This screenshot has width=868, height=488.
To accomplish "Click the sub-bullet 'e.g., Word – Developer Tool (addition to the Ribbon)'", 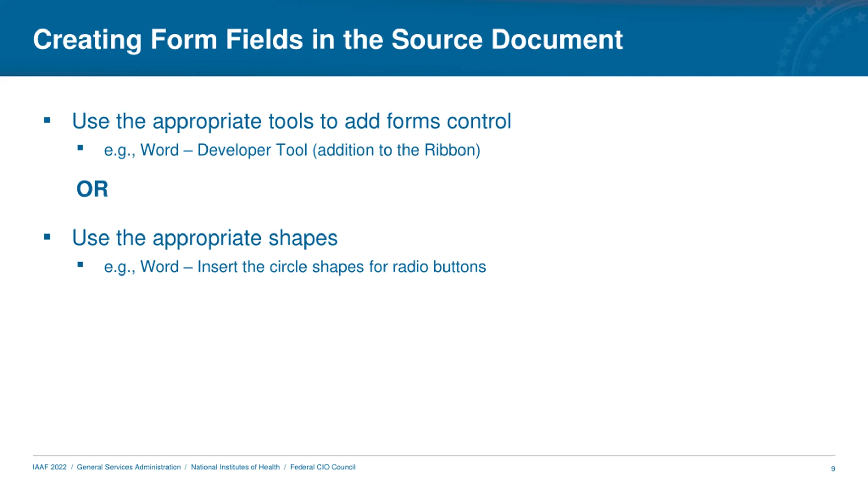I will click(x=292, y=150).
